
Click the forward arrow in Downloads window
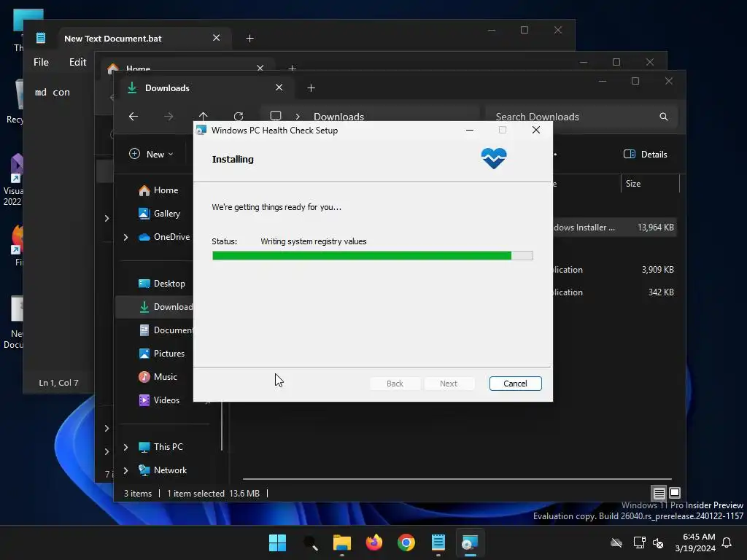coord(169,116)
